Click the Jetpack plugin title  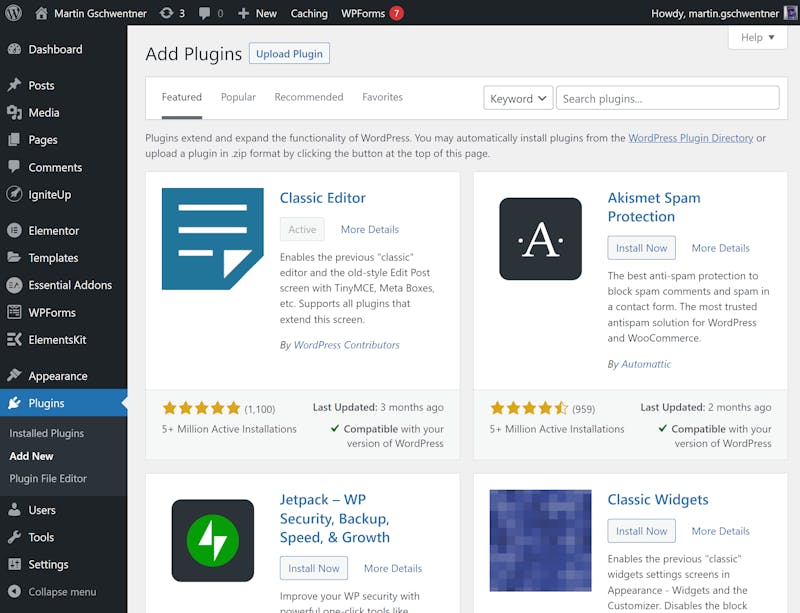pyautogui.click(x=335, y=519)
